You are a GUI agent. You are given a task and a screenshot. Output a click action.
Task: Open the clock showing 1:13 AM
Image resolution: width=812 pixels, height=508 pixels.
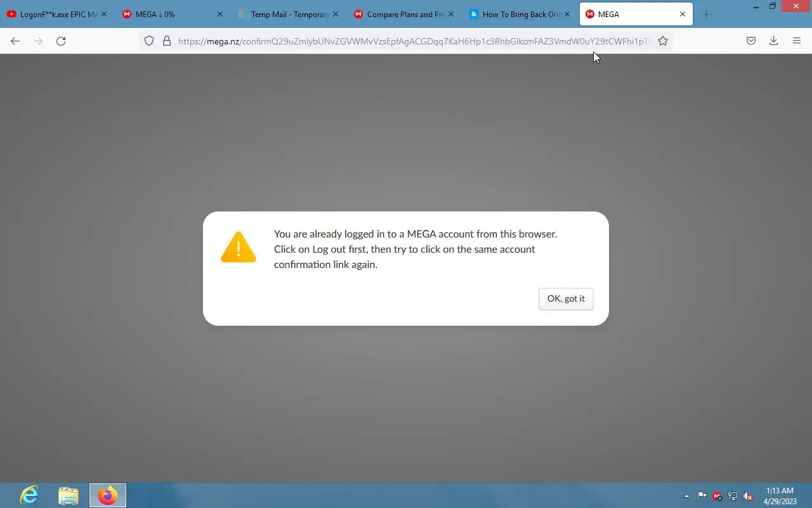click(780, 496)
